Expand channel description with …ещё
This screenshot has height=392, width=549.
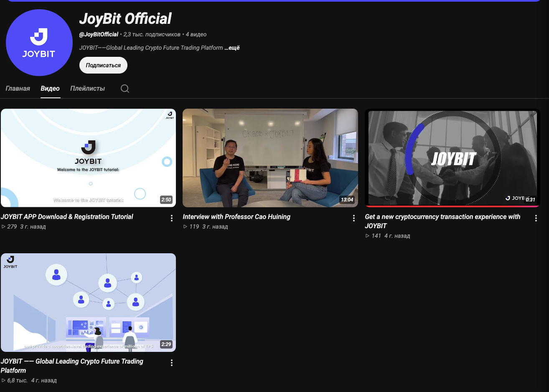[232, 48]
